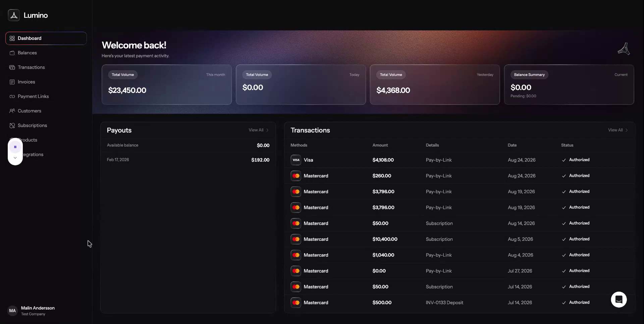
Task: Open Products in the sidebar
Action: tap(46, 140)
